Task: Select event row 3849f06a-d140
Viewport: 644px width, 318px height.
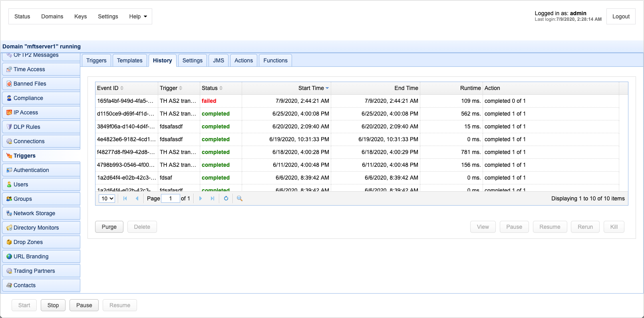Action: point(357,126)
